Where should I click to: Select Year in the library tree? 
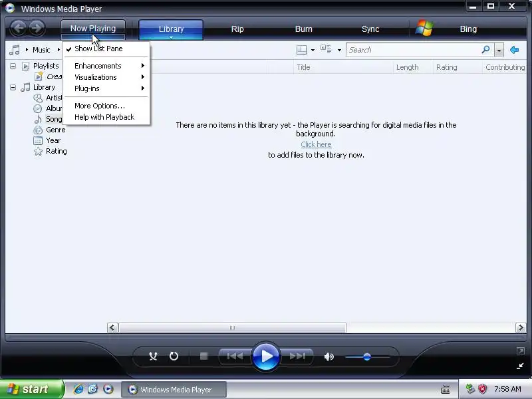(53, 140)
